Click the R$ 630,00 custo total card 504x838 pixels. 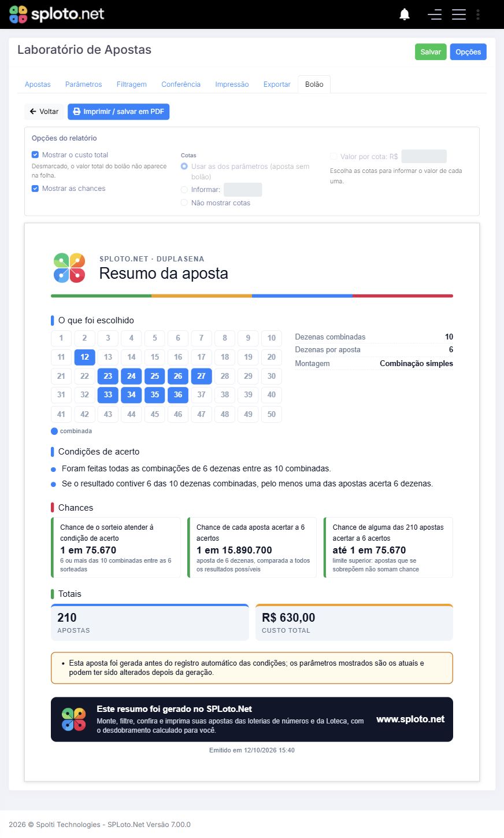(x=354, y=622)
